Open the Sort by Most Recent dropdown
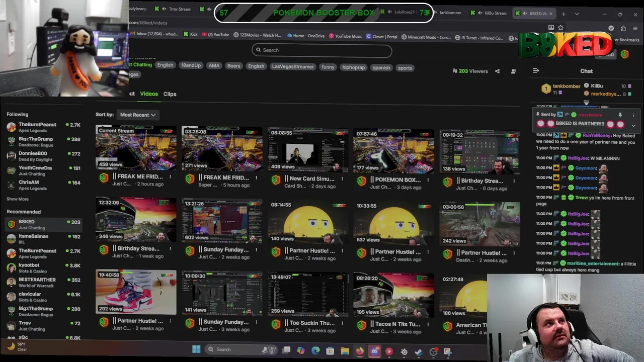Screen dimensions: 644x362 coord(137,115)
